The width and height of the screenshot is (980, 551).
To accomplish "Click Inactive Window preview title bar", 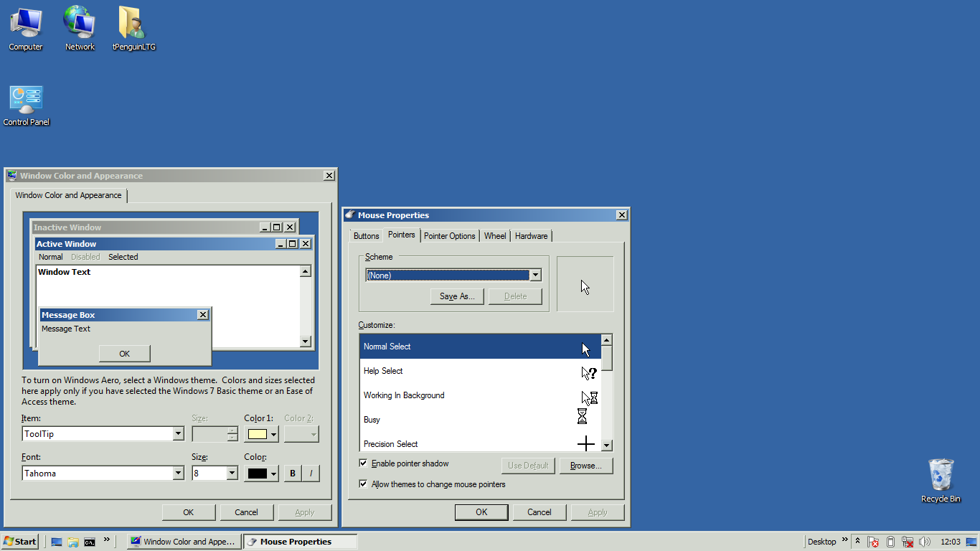I will pyautogui.click(x=164, y=227).
